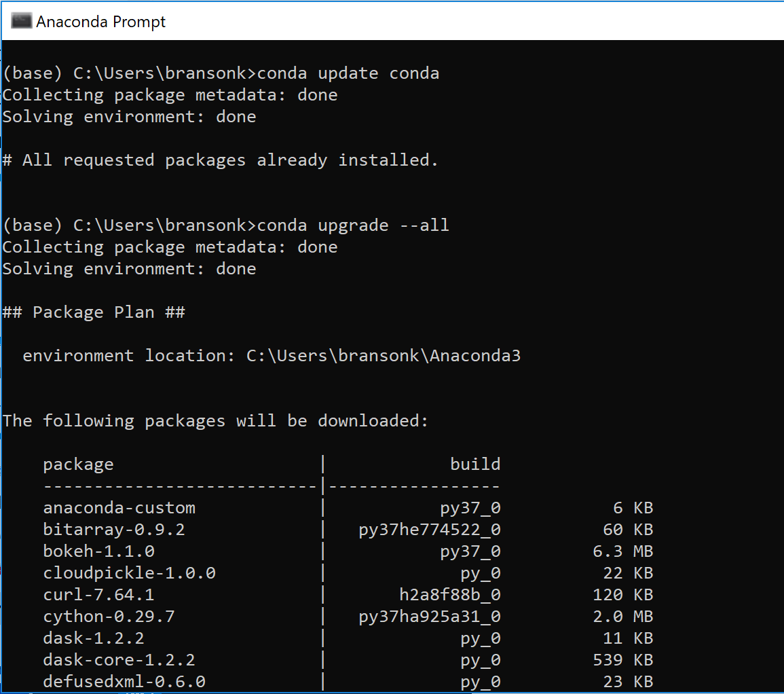This screenshot has height=694, width=784.
Task: Click the bitarray-0.9.2 package name
Action: (114, 530)
